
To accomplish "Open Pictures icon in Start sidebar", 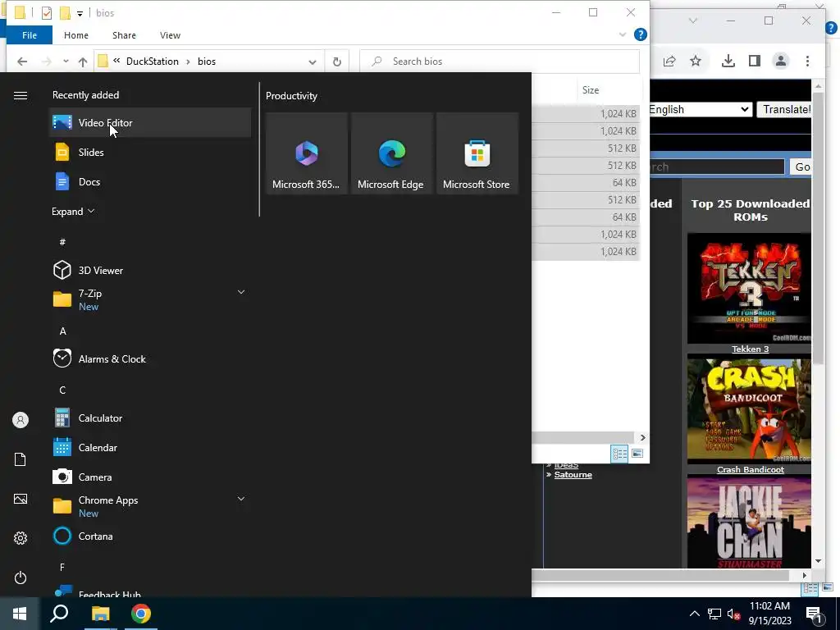I will pos(21,499).
